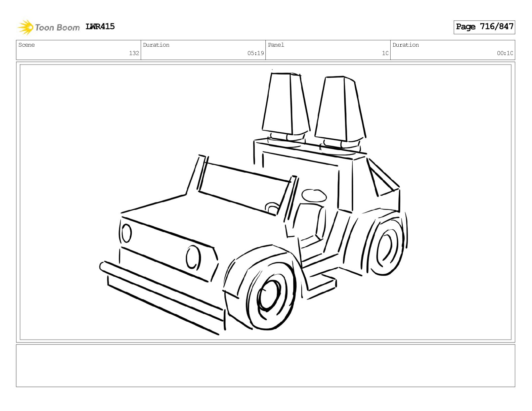Click the Page 716/847 indicator
The width and height of the screenshot is (532, 411).
click(x=484, y=27)
